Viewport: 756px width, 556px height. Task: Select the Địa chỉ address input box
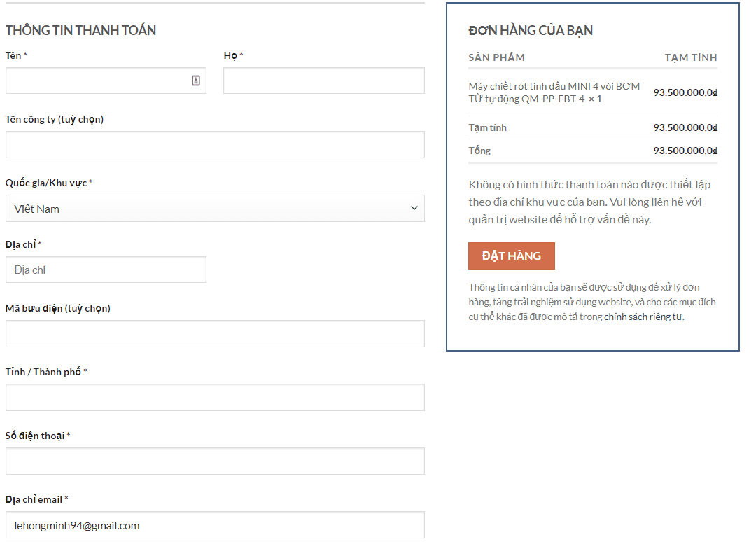[x=106, y=270]
